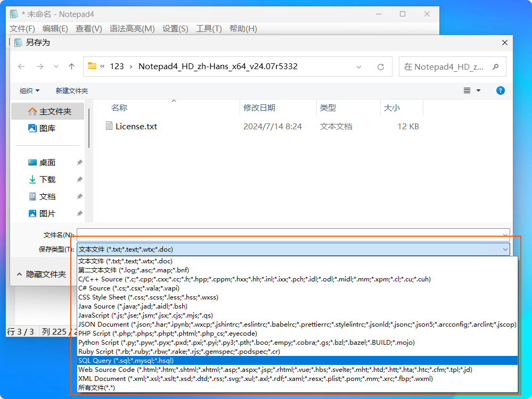Click the pin icon next to 文档
This screenshot has height=399, width=532.
(79, 197)
